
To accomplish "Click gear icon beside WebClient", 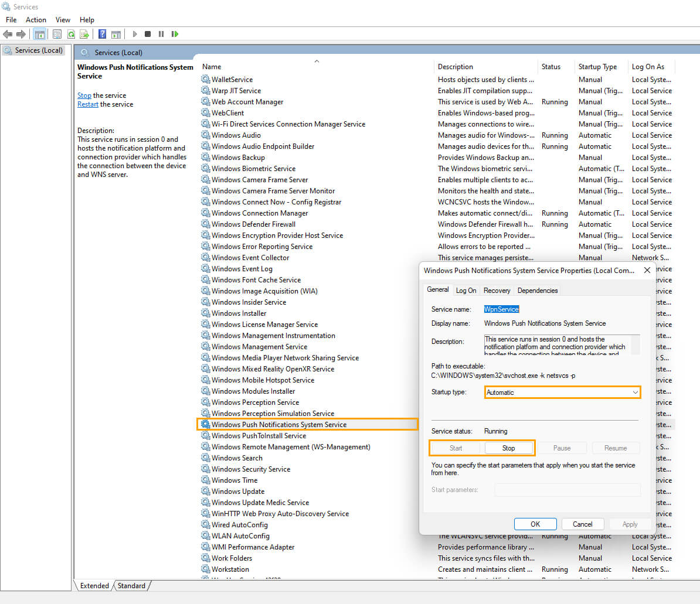I will point(205,112).
